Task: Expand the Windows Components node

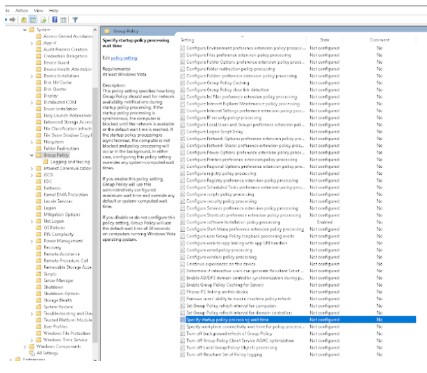Action: (25, 347)
